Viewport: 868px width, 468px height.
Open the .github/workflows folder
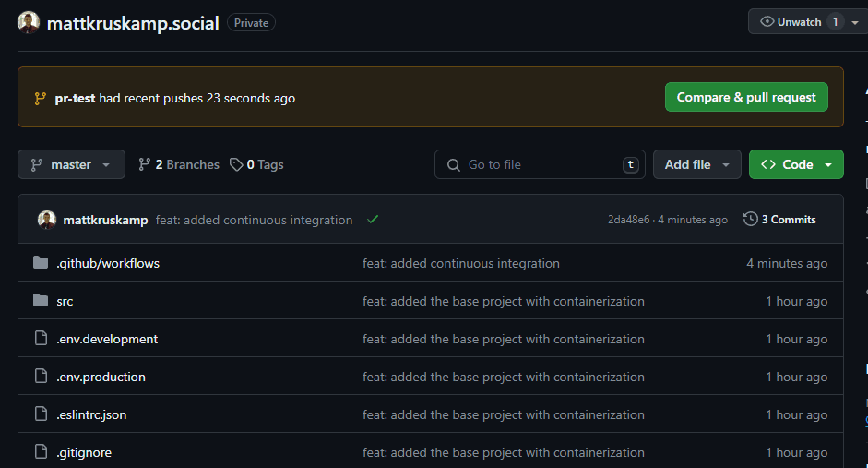pos(108,263)
